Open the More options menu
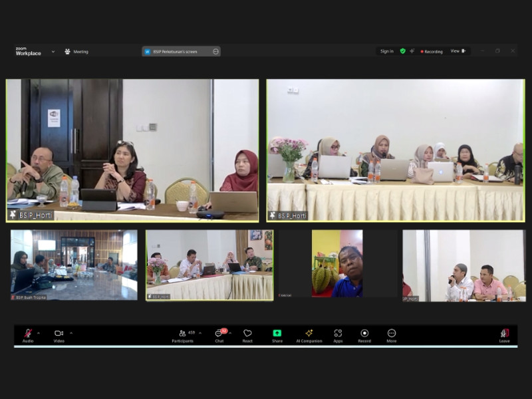 click(x=392, y=334)
